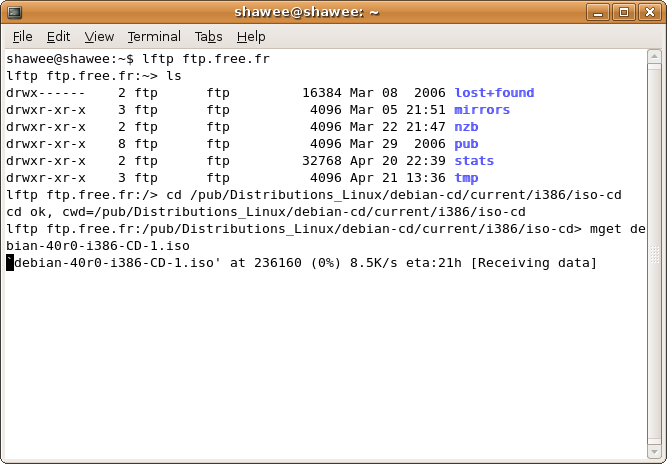Click the 'cd ok, cwd=' output line
This screenshot has width=667, height=464.
coord(266,212)
